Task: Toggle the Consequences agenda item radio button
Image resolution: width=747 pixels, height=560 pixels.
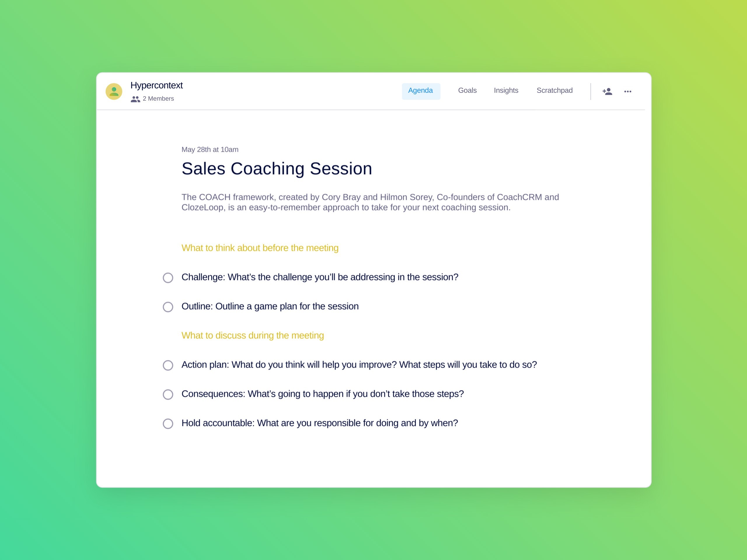Action: [x=167, y=394]
